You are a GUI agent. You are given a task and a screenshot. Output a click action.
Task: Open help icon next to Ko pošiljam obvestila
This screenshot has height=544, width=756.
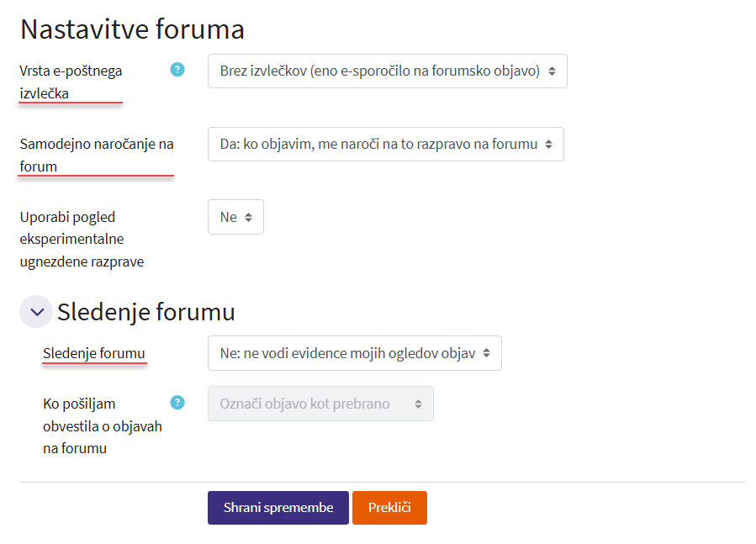tap(177, 403)
